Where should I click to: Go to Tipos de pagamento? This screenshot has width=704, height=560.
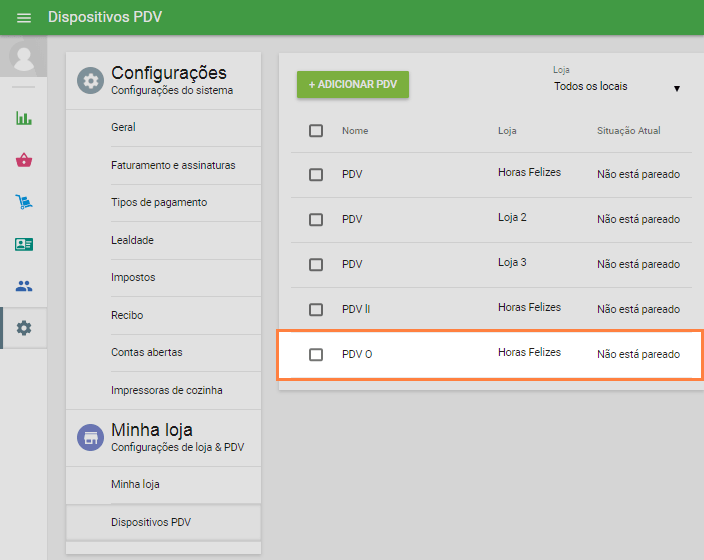159,202
